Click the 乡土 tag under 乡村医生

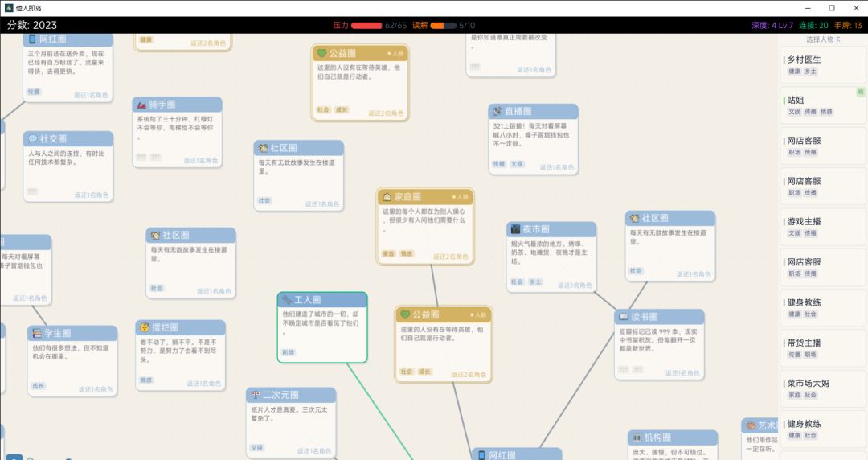pos(810,72)
